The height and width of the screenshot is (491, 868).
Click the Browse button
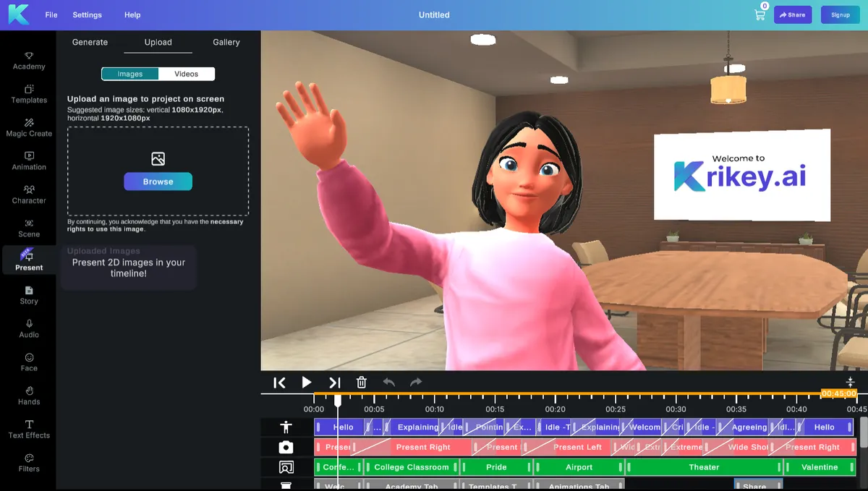click(x=158, y=182)
